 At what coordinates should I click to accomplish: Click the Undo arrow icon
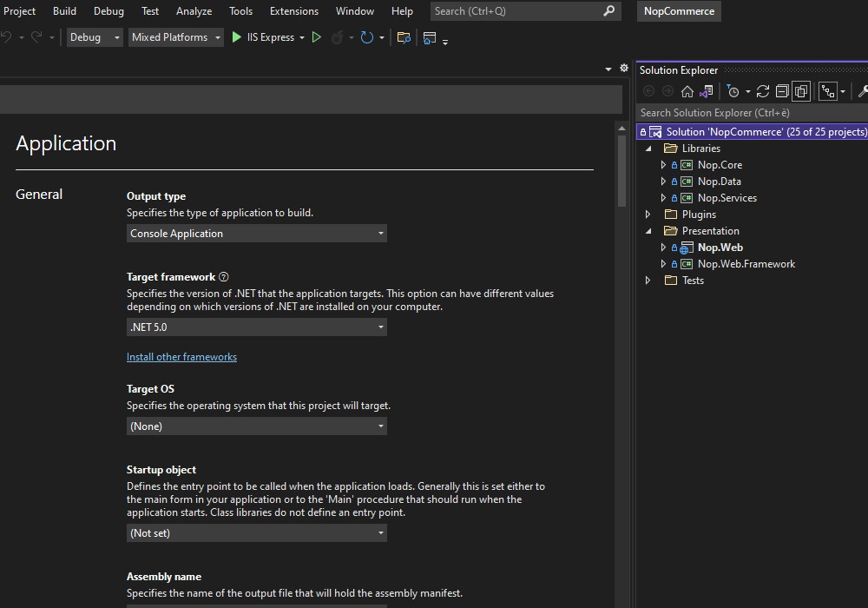point(6,37)
